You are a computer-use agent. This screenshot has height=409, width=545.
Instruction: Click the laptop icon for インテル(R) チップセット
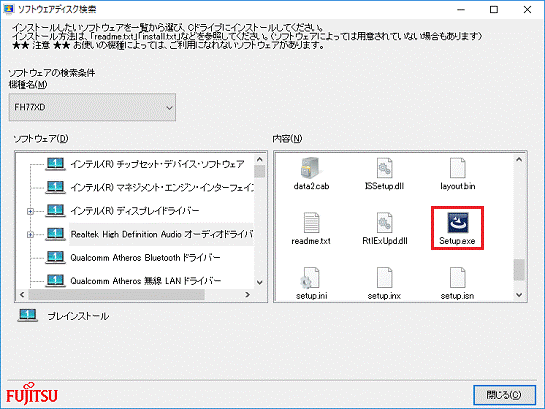coord(55,164)
